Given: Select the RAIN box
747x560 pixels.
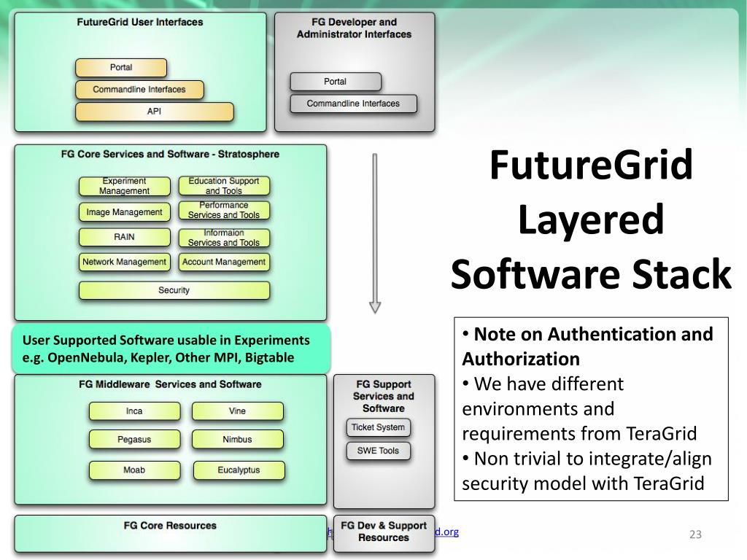Looking at the screenshot, I should tap(124, 237).
